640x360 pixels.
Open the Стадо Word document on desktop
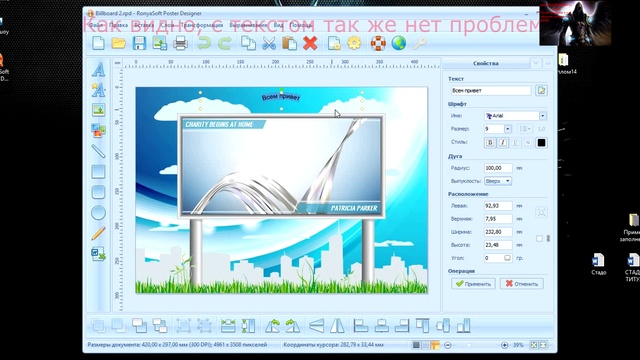pos(598,264)
